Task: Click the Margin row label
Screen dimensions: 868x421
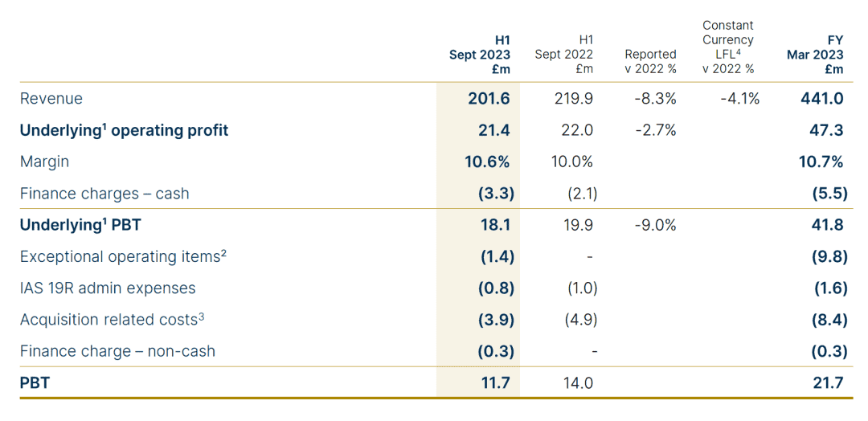Action: (45, 161)
